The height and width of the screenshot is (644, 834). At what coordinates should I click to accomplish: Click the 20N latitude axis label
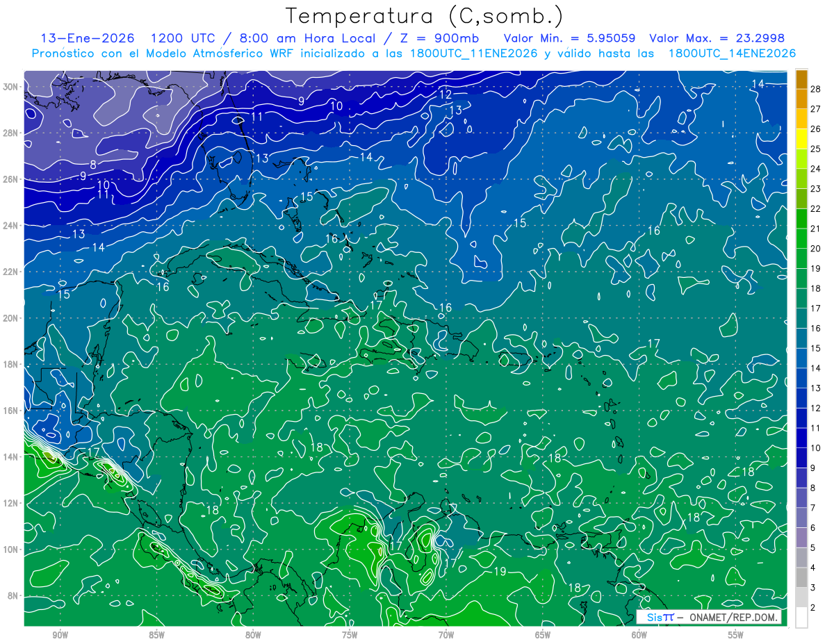click(x=12, y=318)
